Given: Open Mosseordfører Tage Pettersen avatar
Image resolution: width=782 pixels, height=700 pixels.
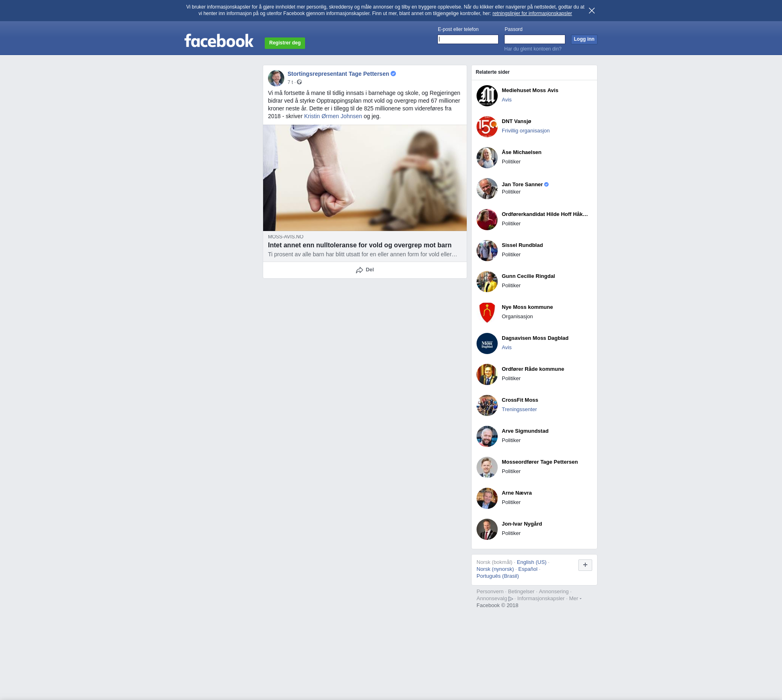Looking at the screenshot, I should (x=487, y=467).
